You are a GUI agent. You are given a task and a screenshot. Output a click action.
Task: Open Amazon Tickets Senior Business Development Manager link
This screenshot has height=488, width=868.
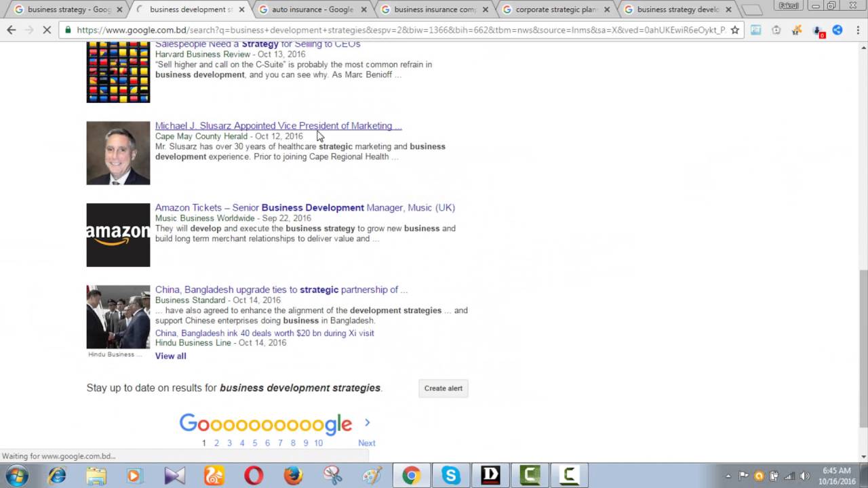point(305,207)
